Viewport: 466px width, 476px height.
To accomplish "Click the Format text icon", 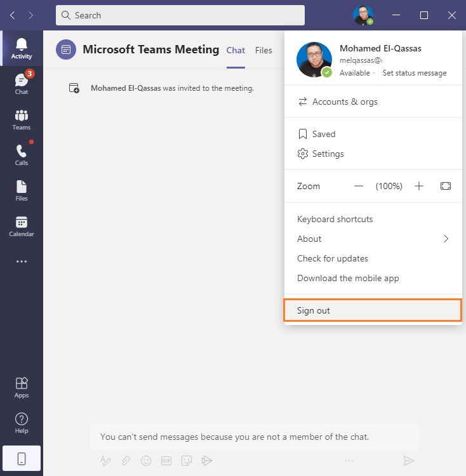I will [x=105, y=461].
